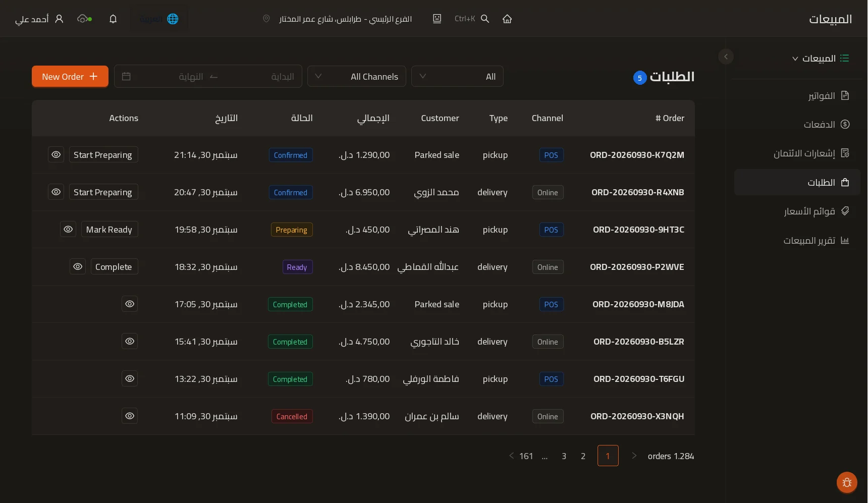View order ORD-20260930-M8JDA details eye icon
This screenshot has height=503, width=868.
[x=130, y=304]
